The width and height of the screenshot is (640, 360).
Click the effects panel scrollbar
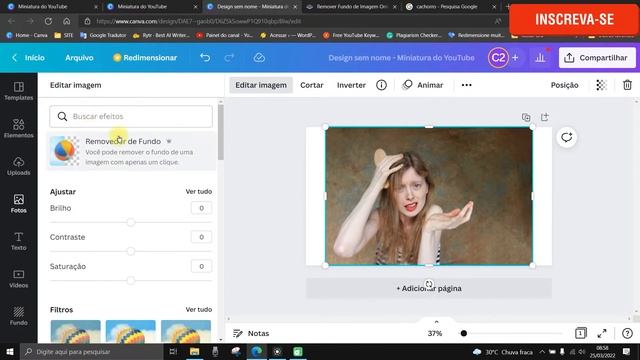click(221, 132)
